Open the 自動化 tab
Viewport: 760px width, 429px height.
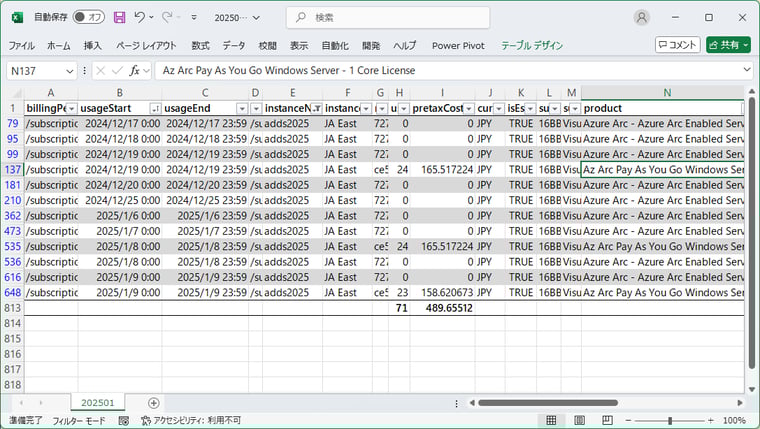click(x=335, y=46)
